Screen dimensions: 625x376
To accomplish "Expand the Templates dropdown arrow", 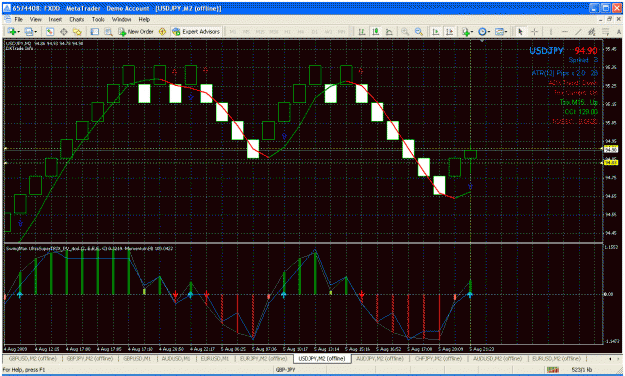I will coord(506,32).
